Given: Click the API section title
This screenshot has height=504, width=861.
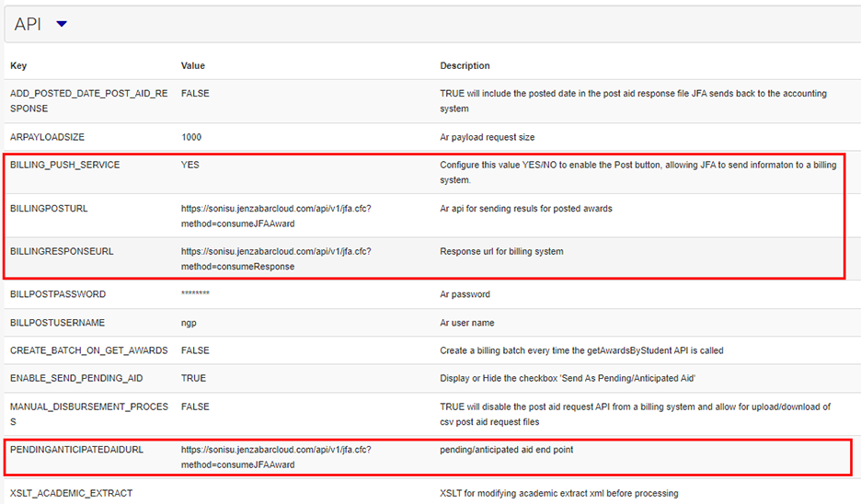Looking at the screenshot, I should pos(28,24).
